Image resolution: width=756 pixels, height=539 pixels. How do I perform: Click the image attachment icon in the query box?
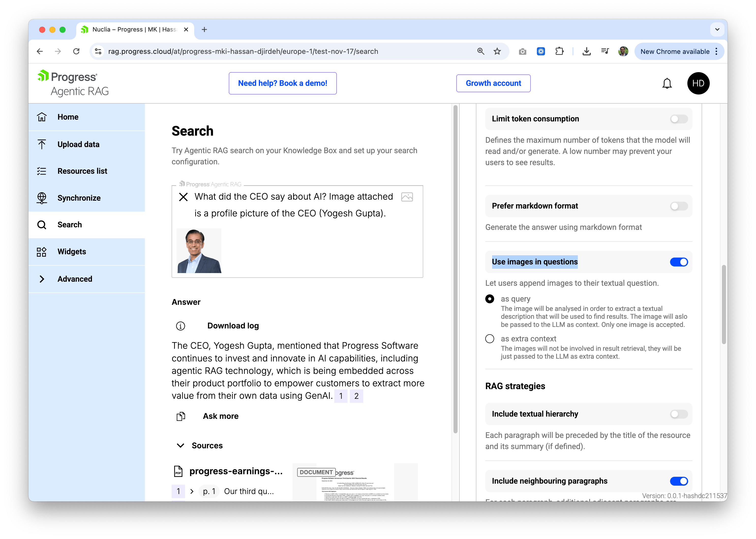[407, 197]
